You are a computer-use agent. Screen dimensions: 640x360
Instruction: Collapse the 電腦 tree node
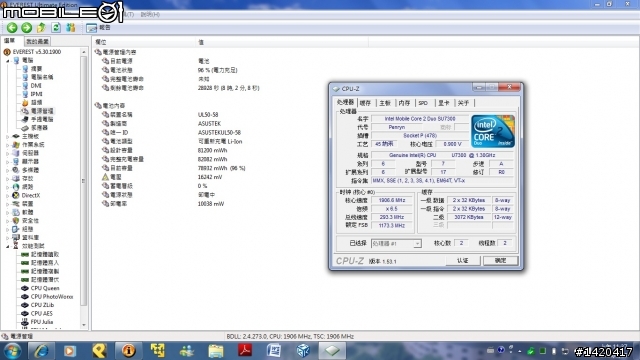click(7, 60)
